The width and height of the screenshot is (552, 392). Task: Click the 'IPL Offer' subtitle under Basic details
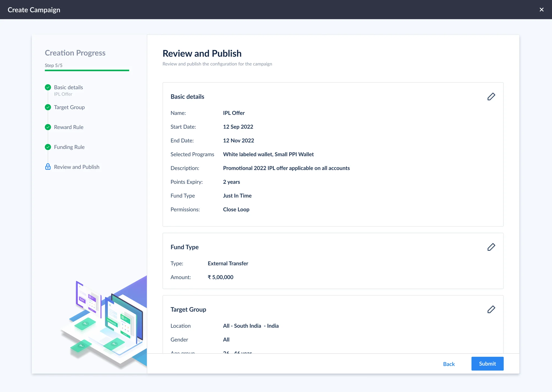point(63,94)
